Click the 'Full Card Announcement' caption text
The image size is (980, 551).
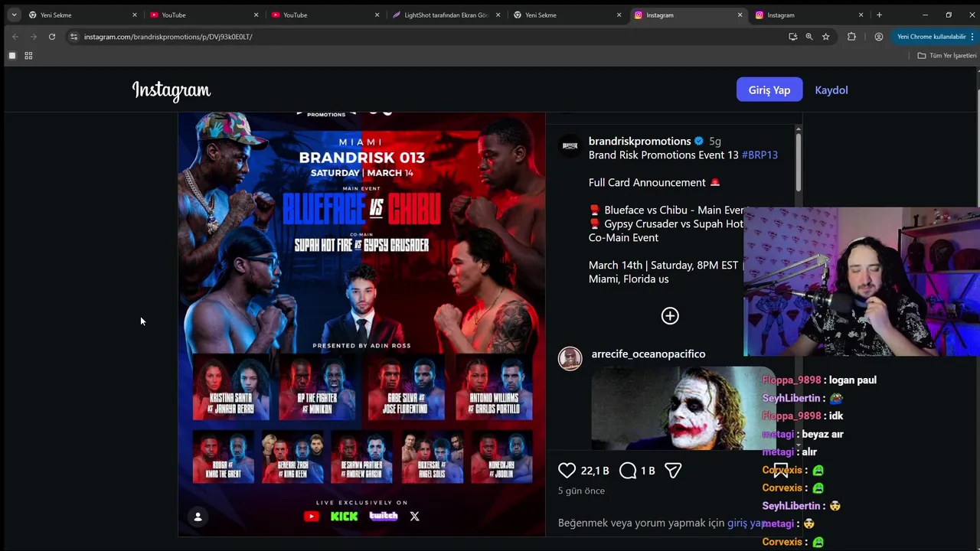point(647,182)
